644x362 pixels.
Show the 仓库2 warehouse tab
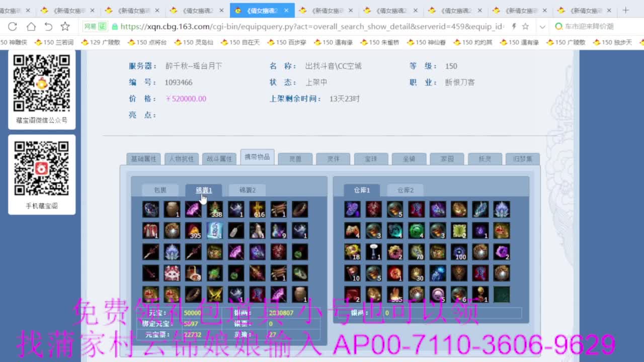coord(405,190)
